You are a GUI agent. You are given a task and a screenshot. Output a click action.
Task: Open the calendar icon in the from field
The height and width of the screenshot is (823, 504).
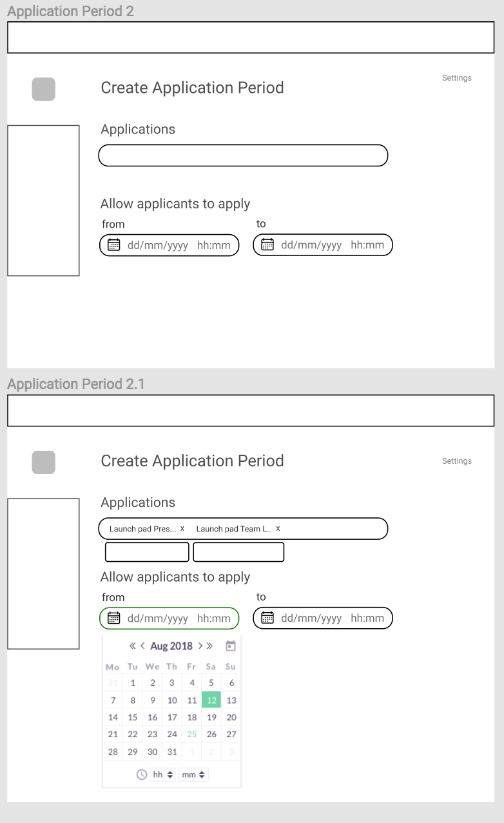click(x=113, y=618)
